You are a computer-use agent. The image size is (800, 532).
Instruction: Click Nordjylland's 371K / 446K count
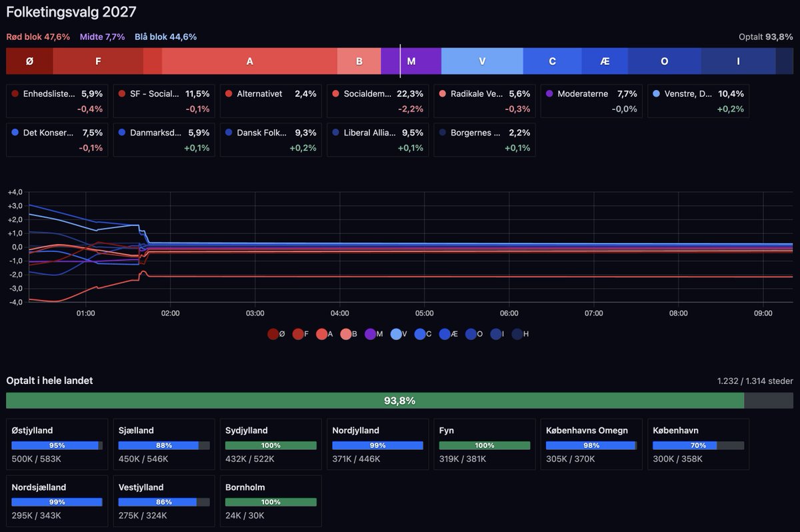357,459
